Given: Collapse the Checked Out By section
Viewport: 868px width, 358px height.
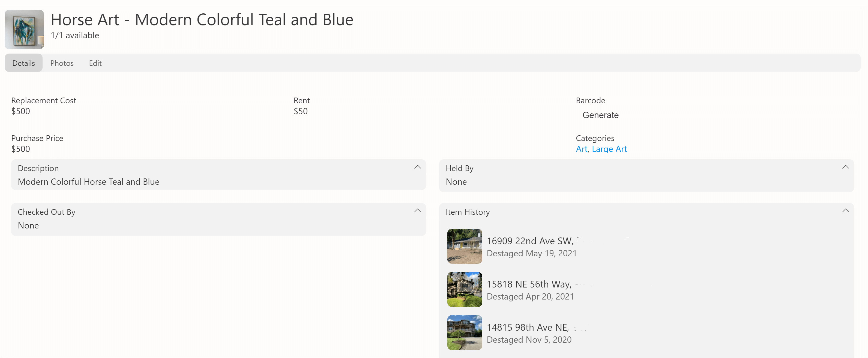Looking at the screenshot, I should coord(417,210).
